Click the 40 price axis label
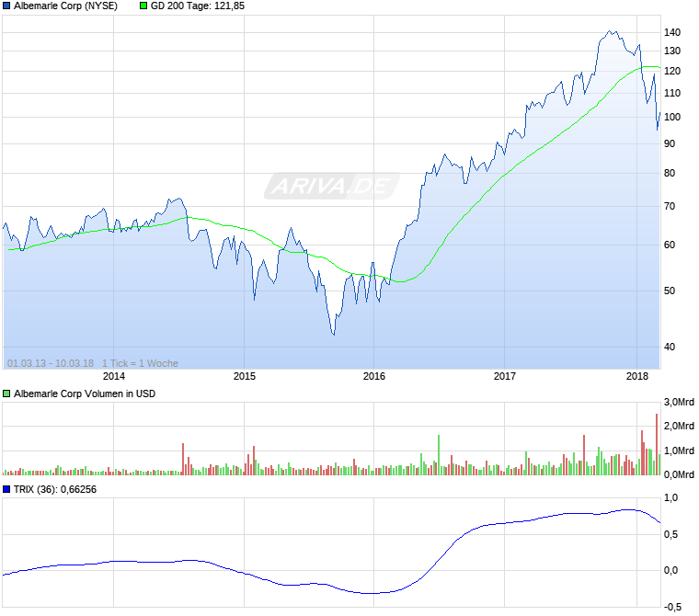The image size is (699, 616). point(670,348)
